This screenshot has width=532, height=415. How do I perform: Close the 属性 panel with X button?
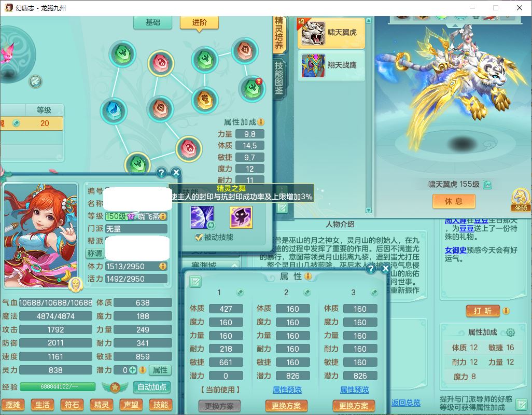[385, 269]
